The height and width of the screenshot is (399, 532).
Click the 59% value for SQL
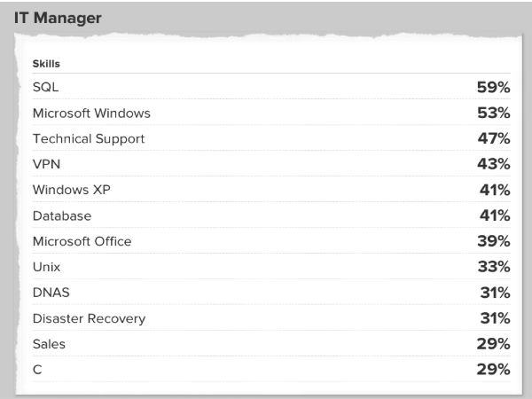(492, 88)
